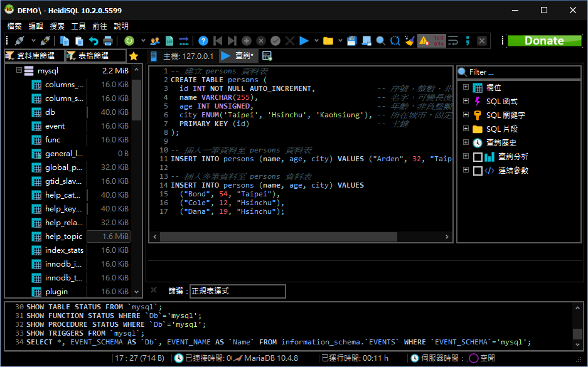588x367 pixels.
Task: Click the magnifier find text icon
Action: pos(381,41)
